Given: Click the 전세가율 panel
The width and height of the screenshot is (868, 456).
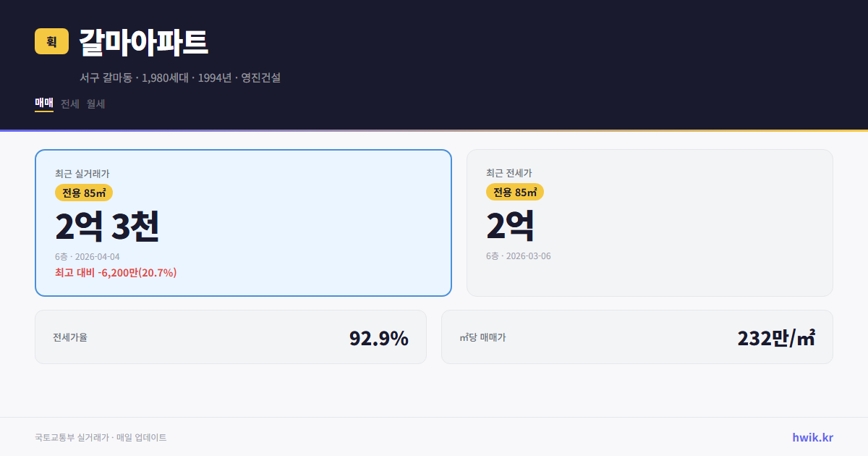Looking at the screenshot, I should [230, 337].
